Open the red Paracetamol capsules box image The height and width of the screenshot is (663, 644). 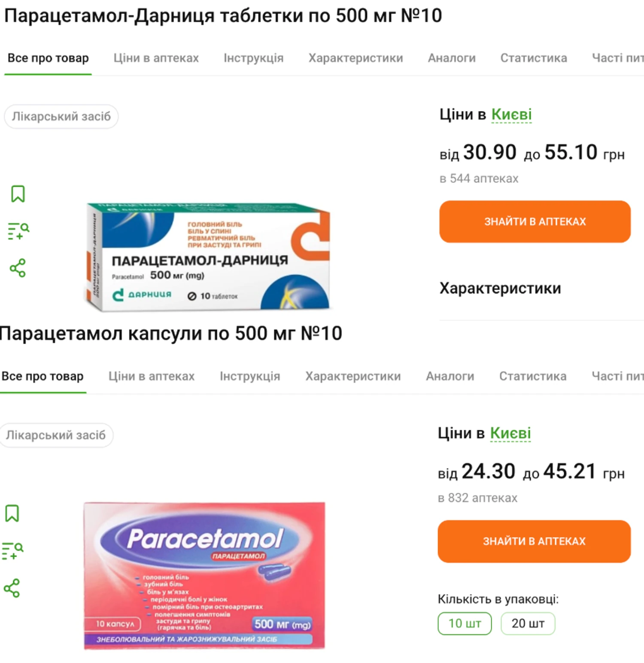(x=204, y=575)
